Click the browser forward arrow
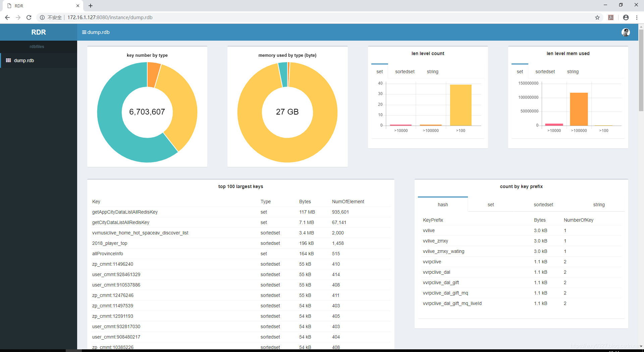 [x=18, y=17]
